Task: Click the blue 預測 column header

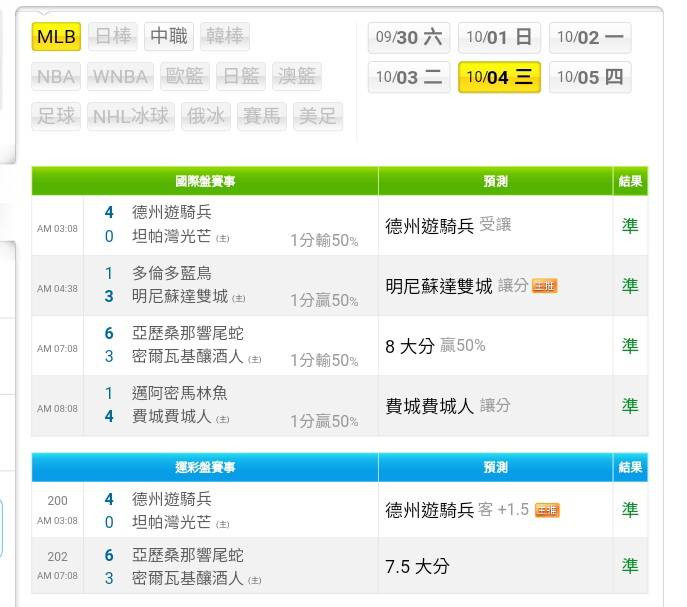Action: click(496, 467)
